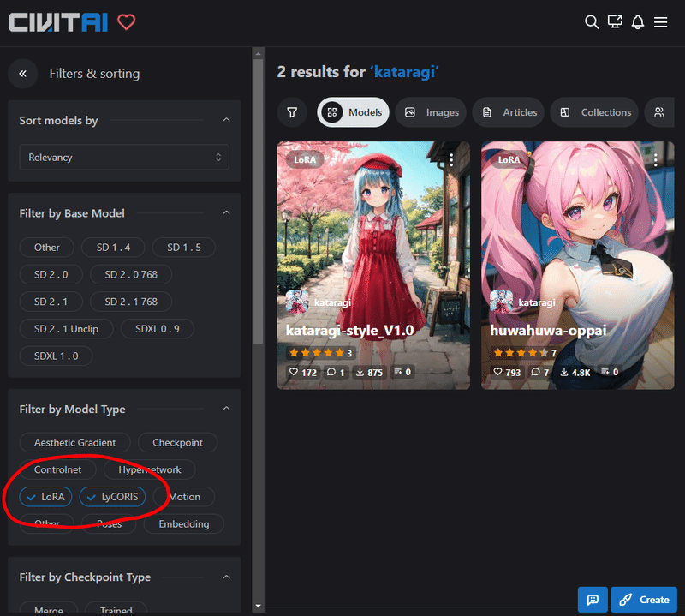Uncheck the LyCORIS model type filter
The height and width of the screenshot is (616, 685).
[112, 497]
